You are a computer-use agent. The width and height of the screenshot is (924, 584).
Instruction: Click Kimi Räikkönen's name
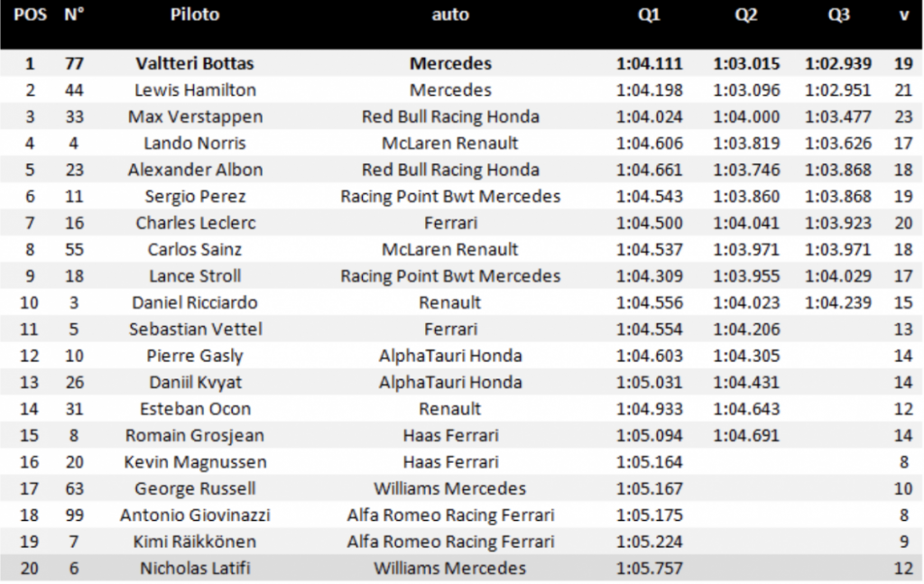click(x=195, y=542)
